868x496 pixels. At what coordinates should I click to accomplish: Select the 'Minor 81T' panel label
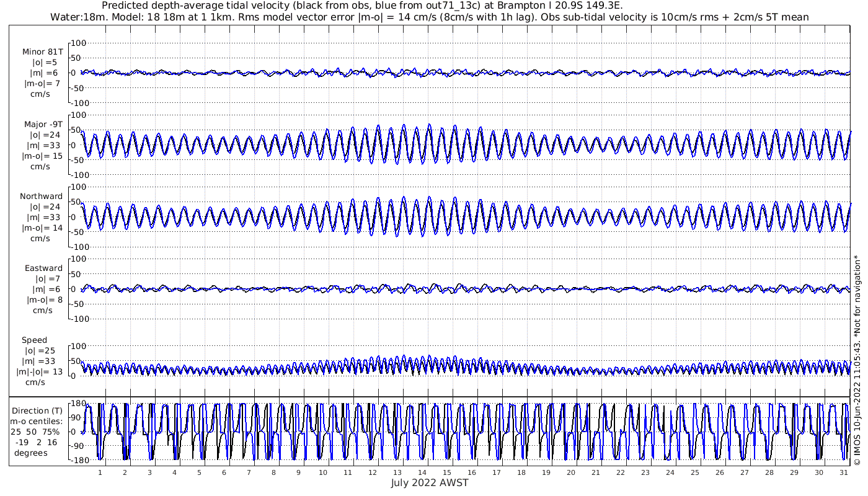click(42, 52)
